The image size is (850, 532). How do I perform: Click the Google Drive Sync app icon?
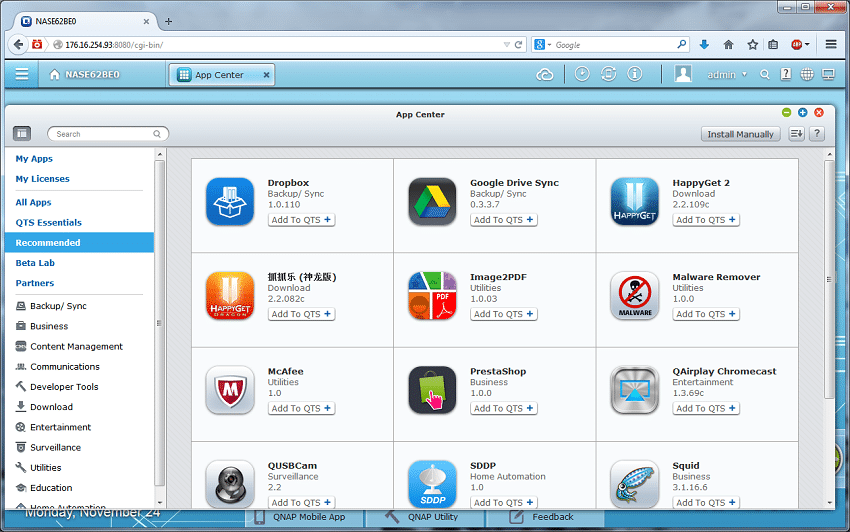(432, 202)
